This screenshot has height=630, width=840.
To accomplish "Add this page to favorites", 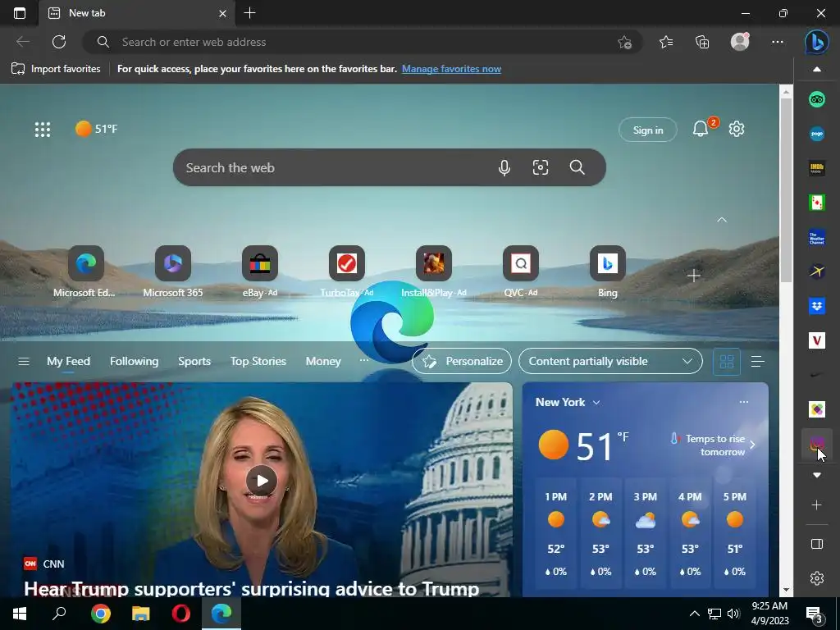I will pyautogui.click(x=624, y=42).
